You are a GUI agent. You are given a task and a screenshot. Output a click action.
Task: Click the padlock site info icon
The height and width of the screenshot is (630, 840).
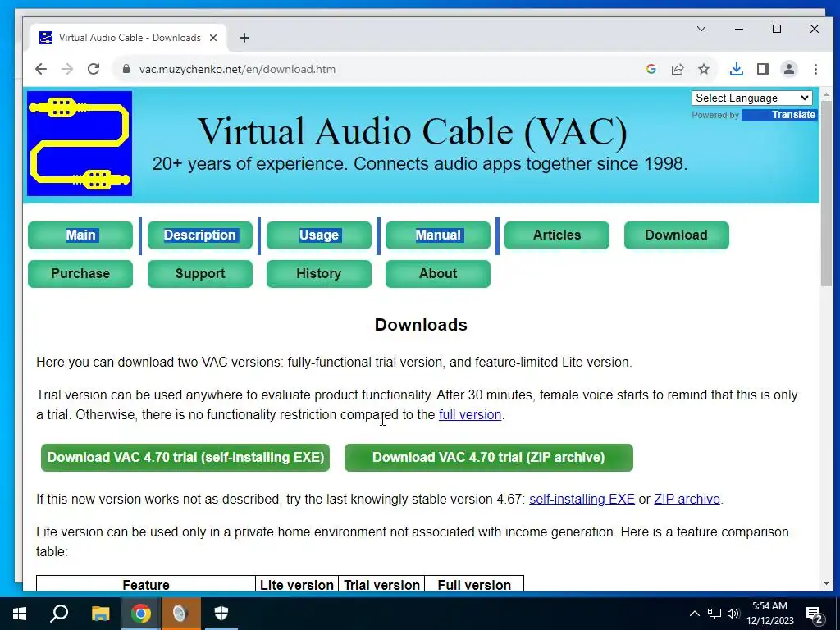coord(126,69)
